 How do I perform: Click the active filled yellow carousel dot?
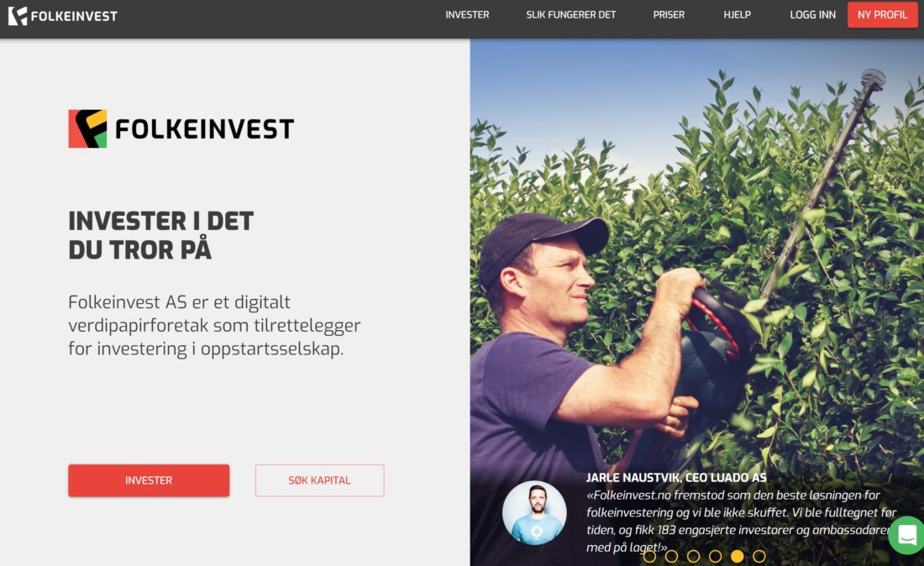[x=738, y=556]
